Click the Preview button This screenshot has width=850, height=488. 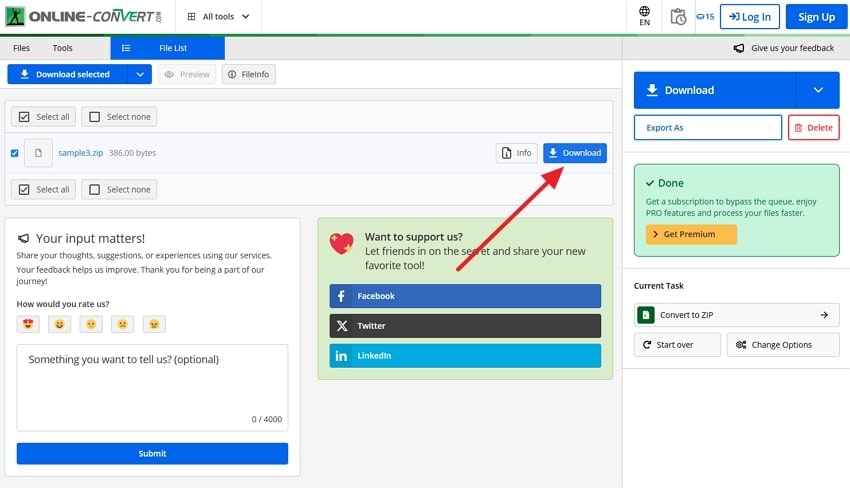(186, 74)
